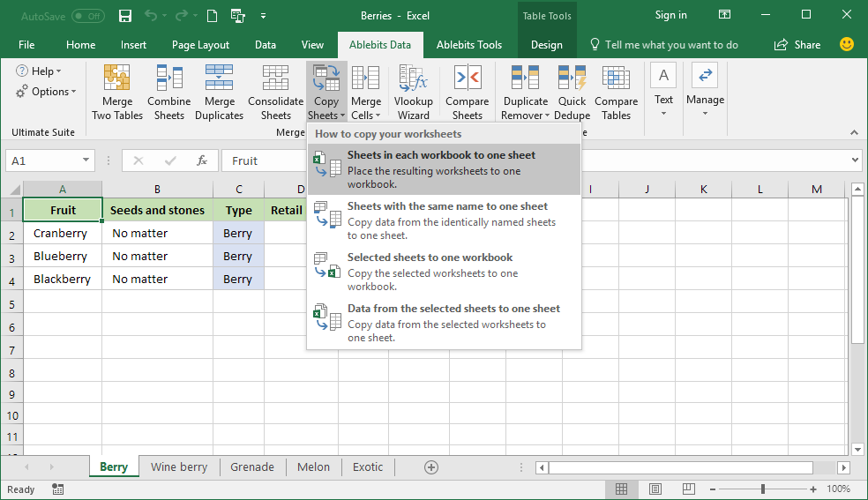
Task: Toggle the AutoSave switch
Action: click(88, 16)
